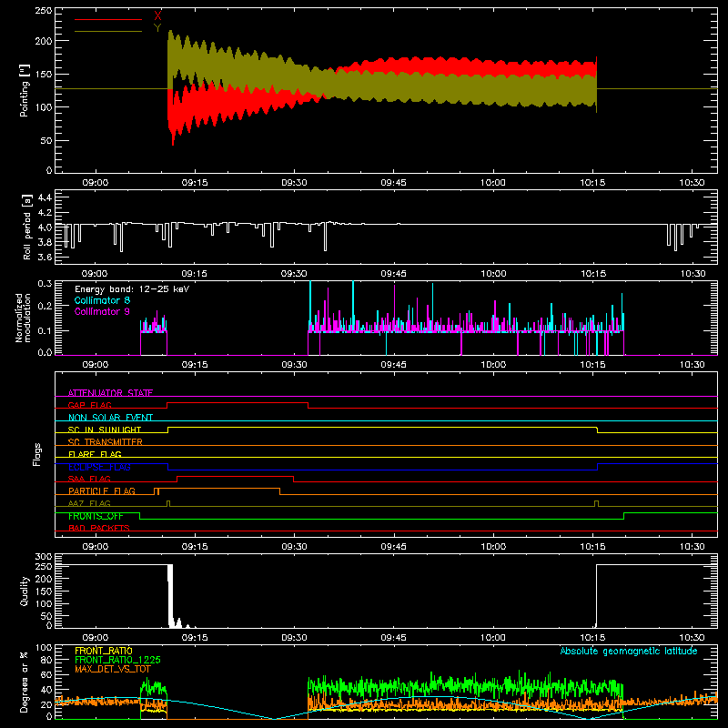This screenshot has width=728, height=728.
Task: Click the 300 value on Quality axis
Action: 44,557
